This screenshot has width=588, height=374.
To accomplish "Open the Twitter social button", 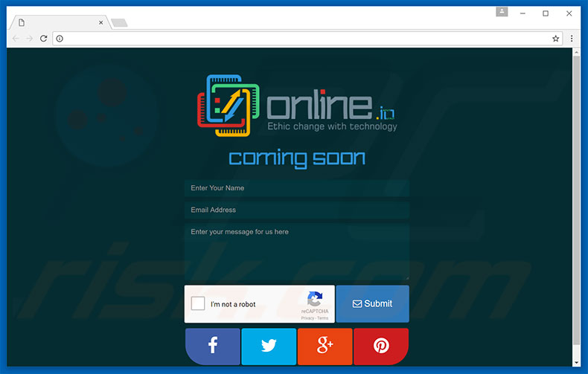I will [269, 346].
